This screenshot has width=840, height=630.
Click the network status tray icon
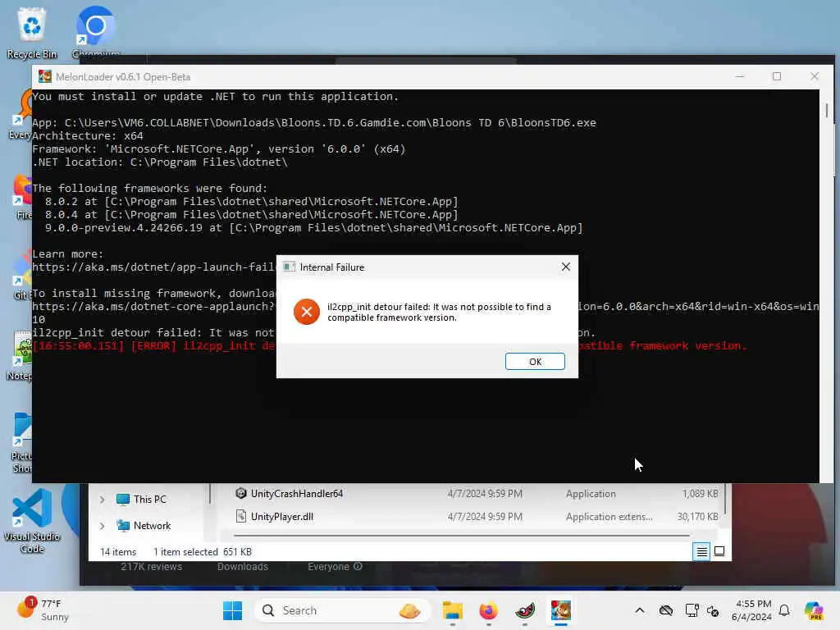713,610
